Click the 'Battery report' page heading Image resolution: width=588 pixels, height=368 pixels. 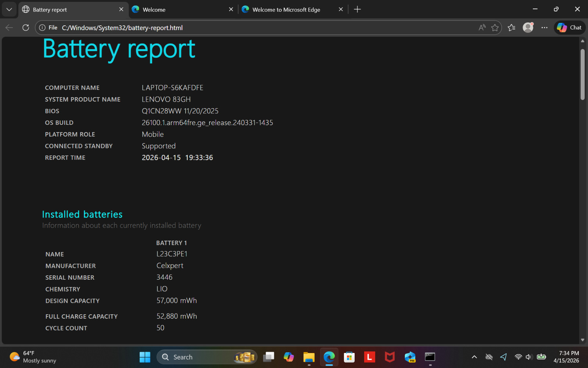119,49
